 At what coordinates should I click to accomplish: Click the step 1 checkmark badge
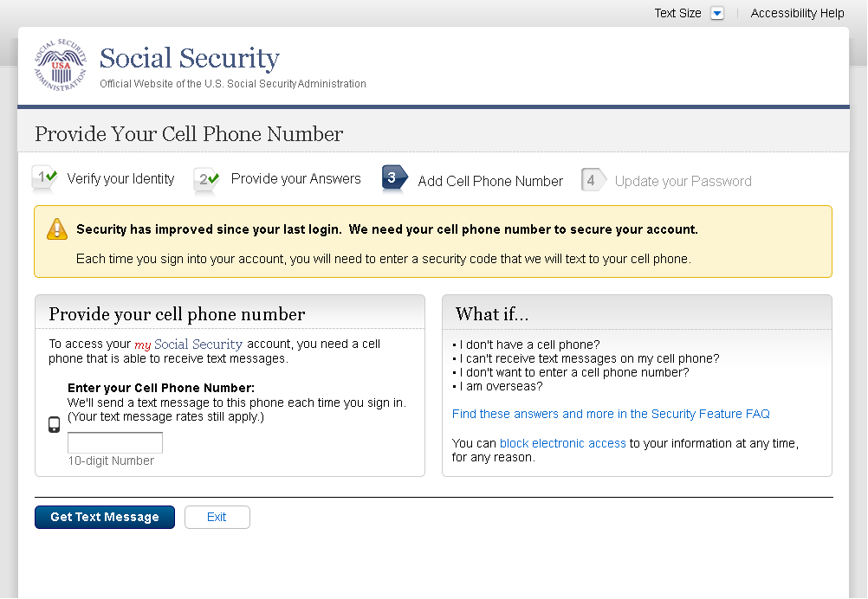44,178
